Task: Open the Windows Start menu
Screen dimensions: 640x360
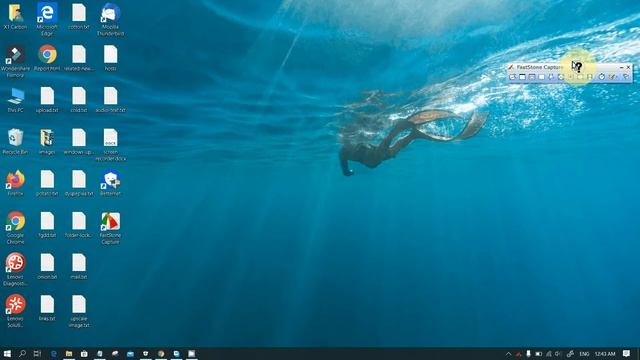Action: pyautogui.click(x=7, y=353)
